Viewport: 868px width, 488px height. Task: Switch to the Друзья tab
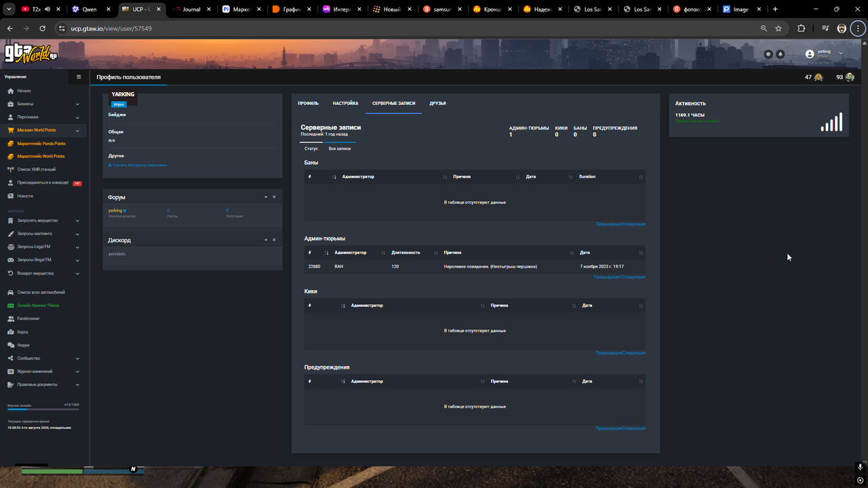(437, 104)
